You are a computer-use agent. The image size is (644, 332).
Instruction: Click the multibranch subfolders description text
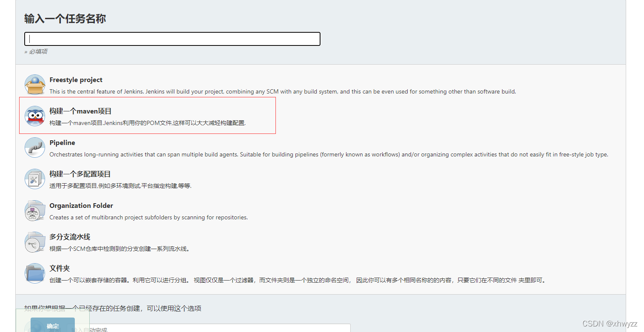point(148,217)
